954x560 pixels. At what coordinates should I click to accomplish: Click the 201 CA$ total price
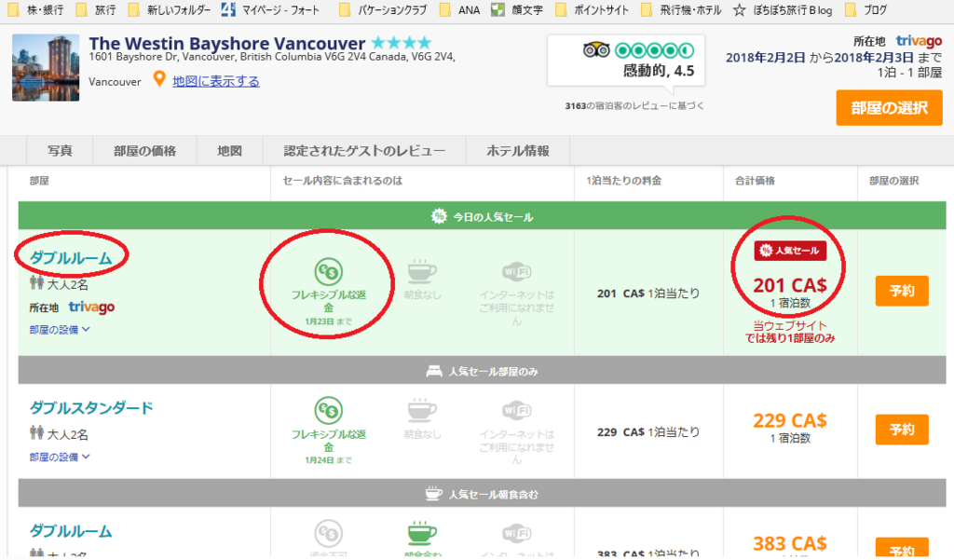[x=790, y=285]
